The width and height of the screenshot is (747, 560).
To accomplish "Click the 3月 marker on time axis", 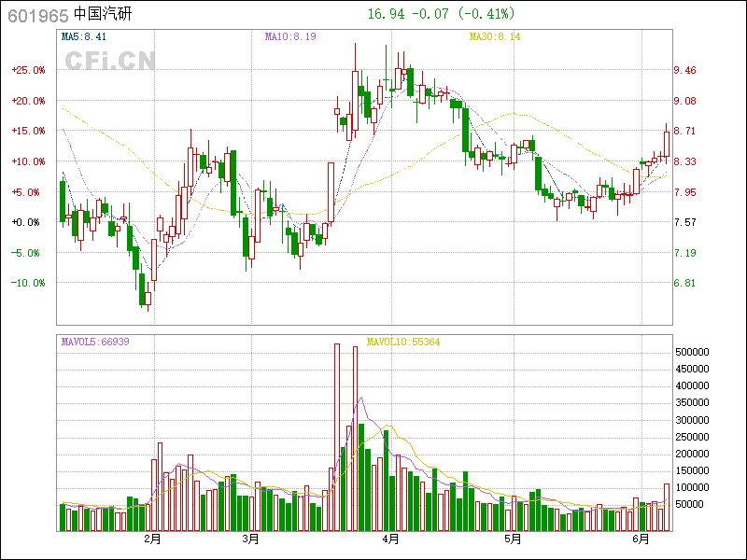I will [250, 539].
